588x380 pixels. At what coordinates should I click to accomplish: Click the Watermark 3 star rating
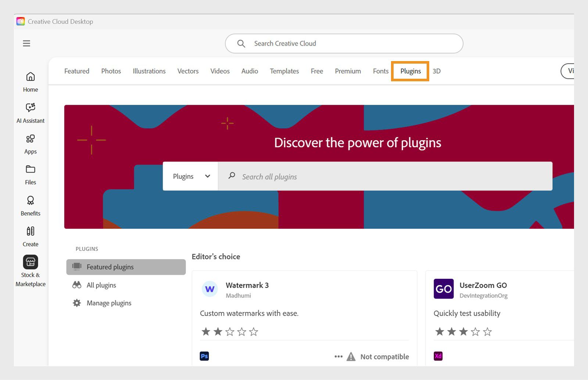coord(230,332)
